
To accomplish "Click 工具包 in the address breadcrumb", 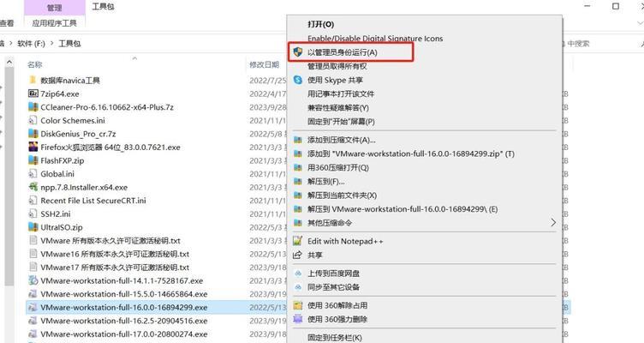I will [x=69, y=43].
